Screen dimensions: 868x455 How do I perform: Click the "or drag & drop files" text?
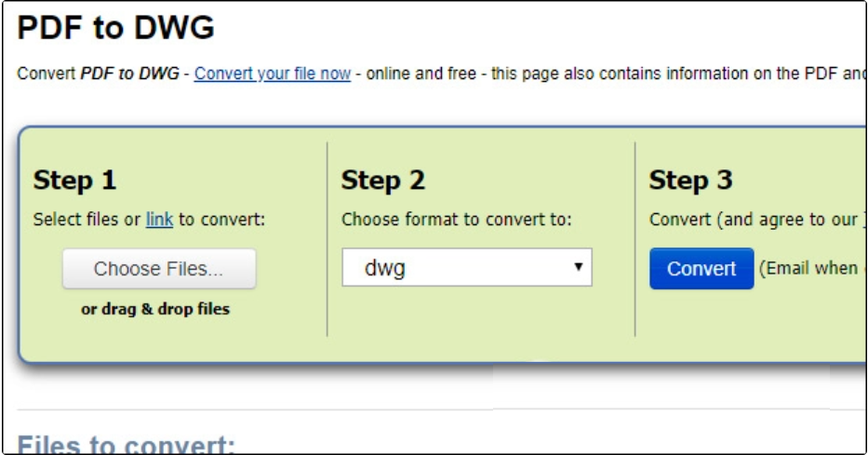[155, 309]
